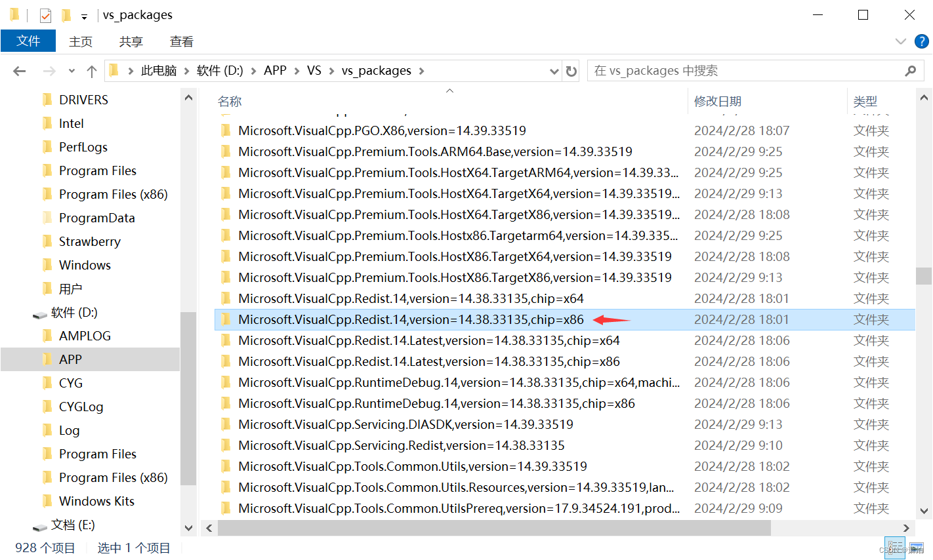Refresh the vs_packages folder view

570,70
